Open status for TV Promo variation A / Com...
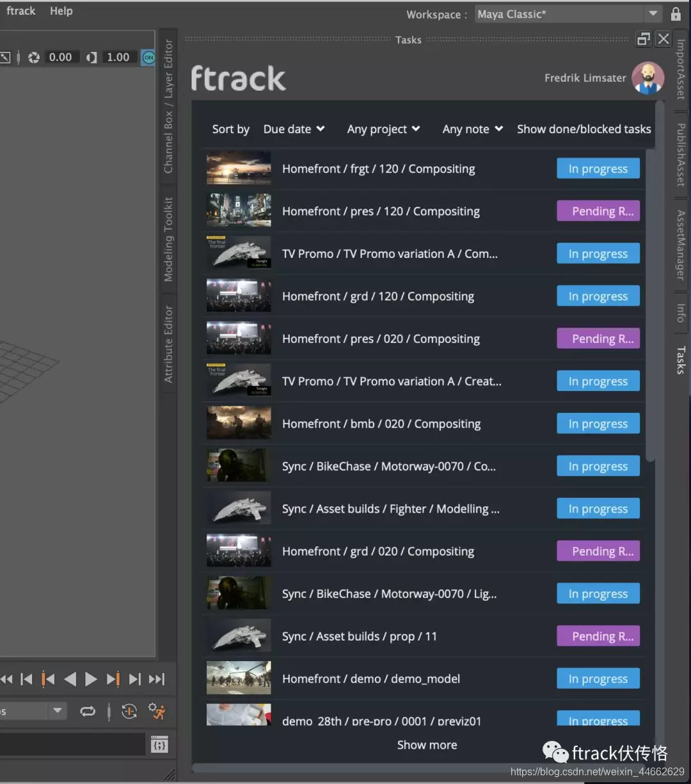This screenshot has width=691, height=784. coord(598,254)
